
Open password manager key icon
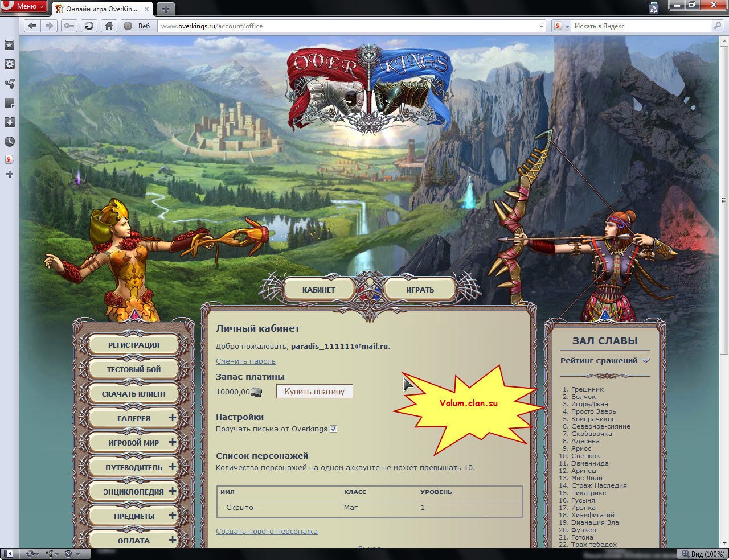[69, 26]
